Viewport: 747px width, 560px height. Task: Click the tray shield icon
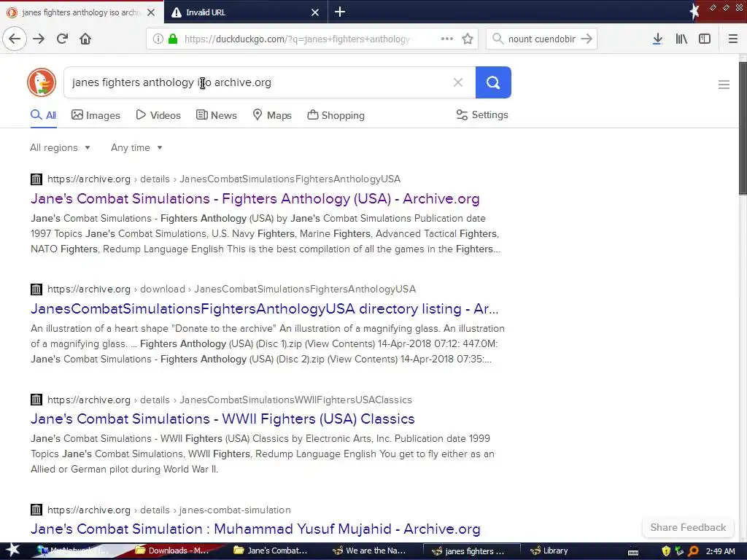[666, 551]
